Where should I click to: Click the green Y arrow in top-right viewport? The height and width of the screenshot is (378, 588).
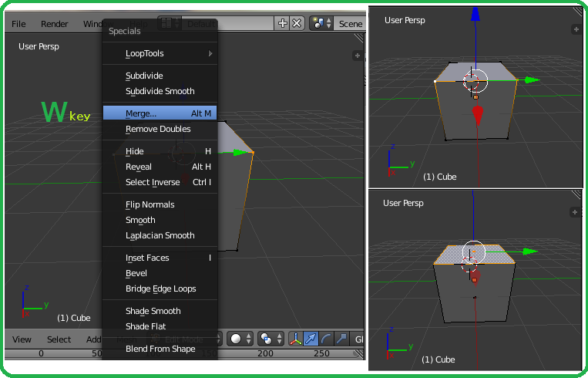tap(532, 80)
